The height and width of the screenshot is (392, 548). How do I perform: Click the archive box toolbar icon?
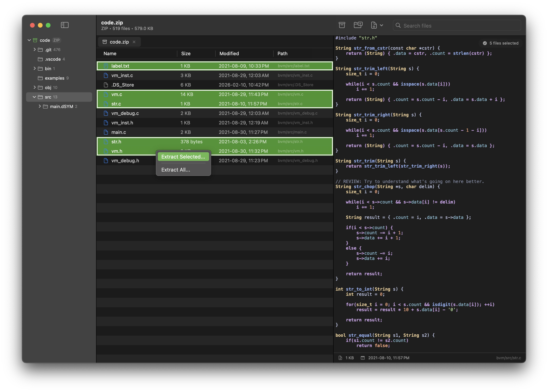click(x=342, y=25)
